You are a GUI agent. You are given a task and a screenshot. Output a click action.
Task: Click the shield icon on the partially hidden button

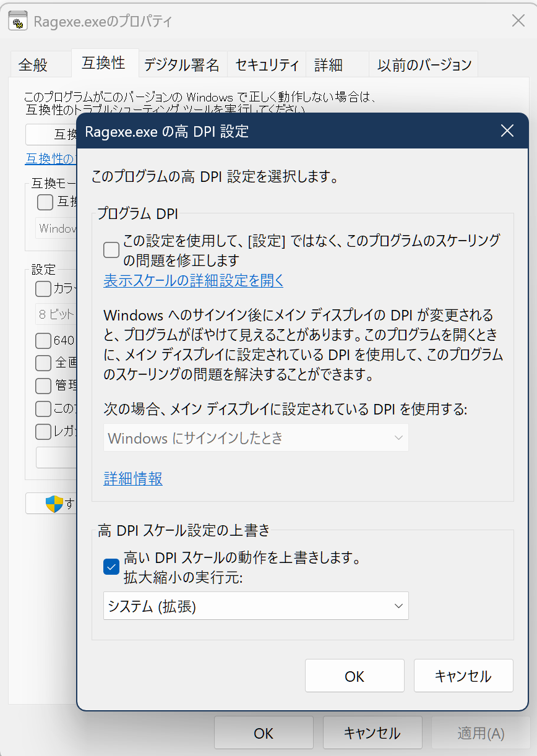coord(54,504)
